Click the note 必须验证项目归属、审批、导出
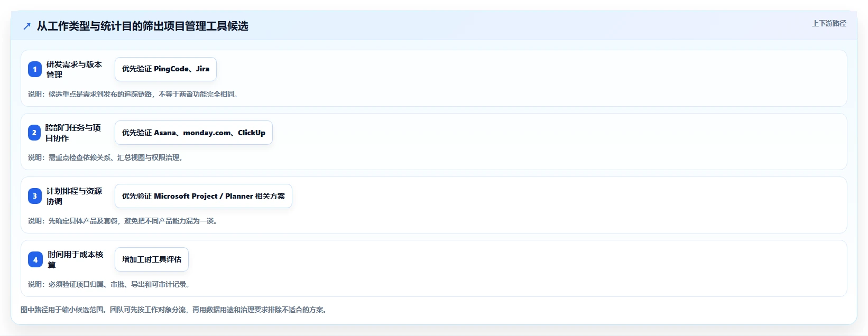Screen dimensions: 868x336 pyautogui.click(x=110, y=284)
